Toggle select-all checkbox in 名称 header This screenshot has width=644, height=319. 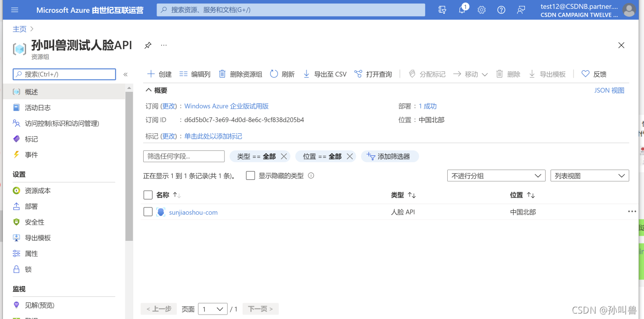click(x=148, y=195)
